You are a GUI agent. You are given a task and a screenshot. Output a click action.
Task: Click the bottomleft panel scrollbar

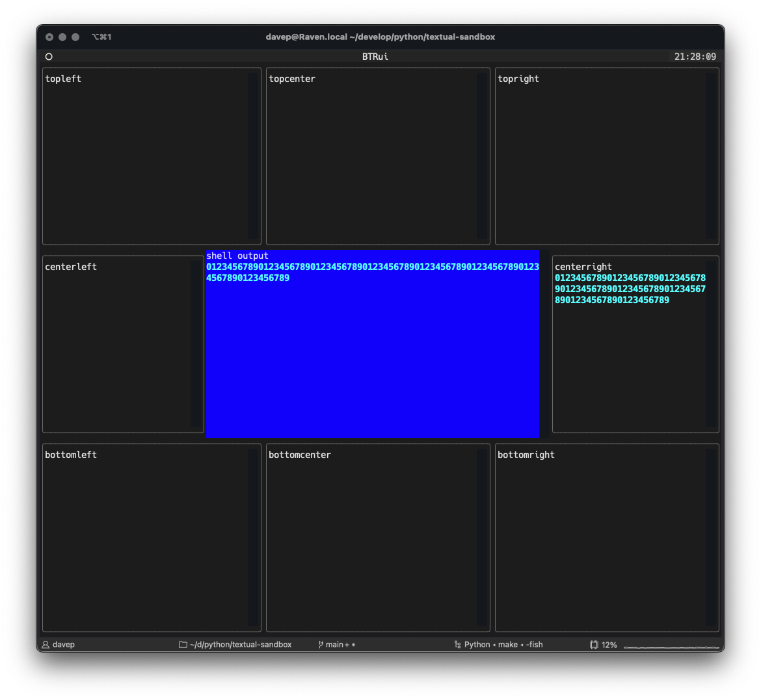click(x=254, y=537)
